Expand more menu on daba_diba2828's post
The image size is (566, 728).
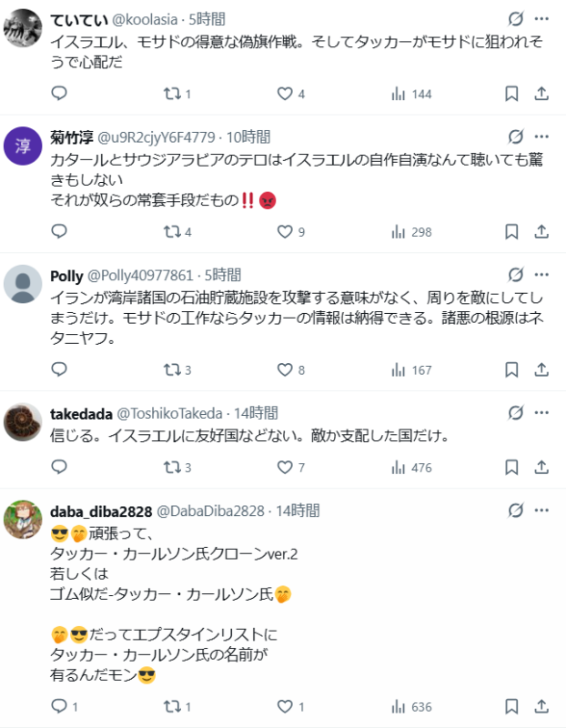tap(541, 511)
